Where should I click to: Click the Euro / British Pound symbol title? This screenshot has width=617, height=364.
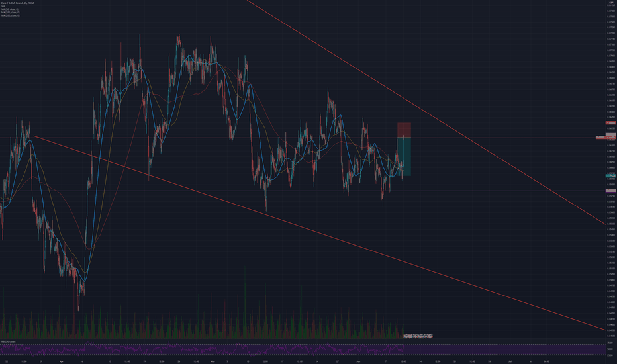(18, 3)
